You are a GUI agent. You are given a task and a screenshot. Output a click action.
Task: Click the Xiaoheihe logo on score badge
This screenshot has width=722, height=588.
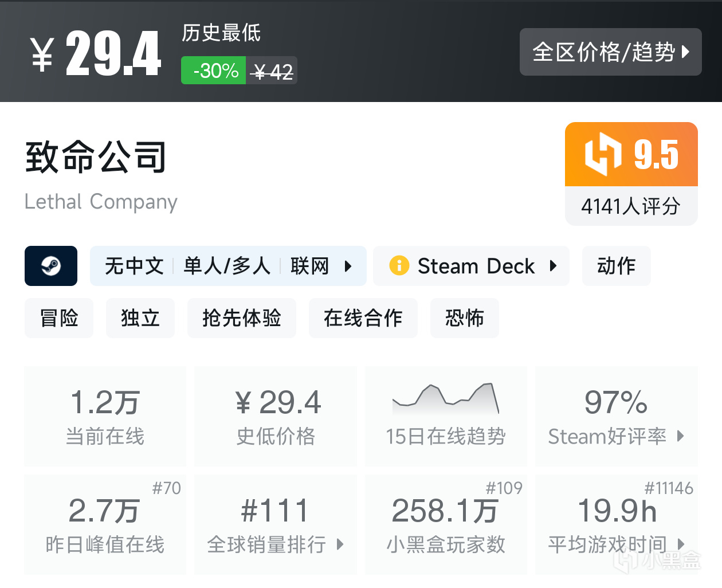(x=603, y=154)
